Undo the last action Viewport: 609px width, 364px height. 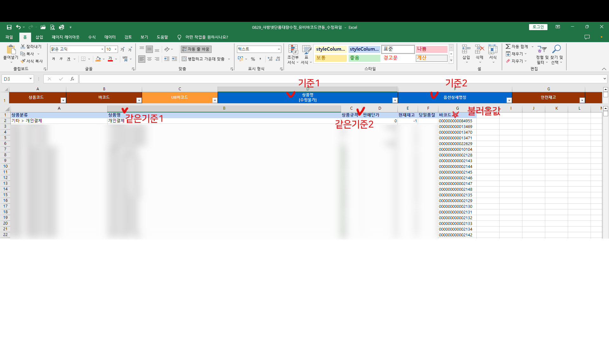pyautogui.click(x=18, y=27)
